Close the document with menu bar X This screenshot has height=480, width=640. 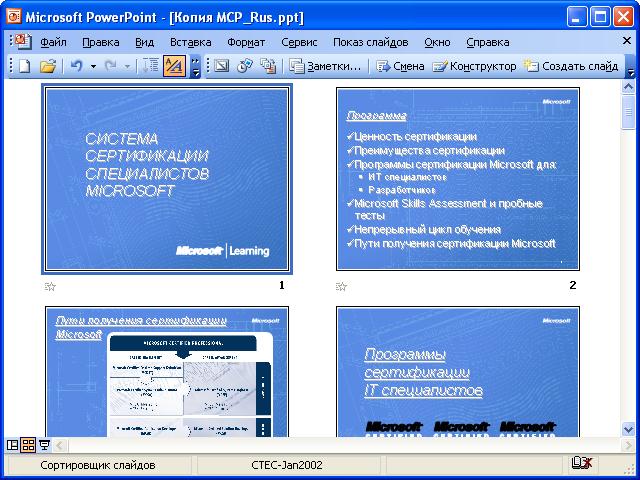click(627, 41)
